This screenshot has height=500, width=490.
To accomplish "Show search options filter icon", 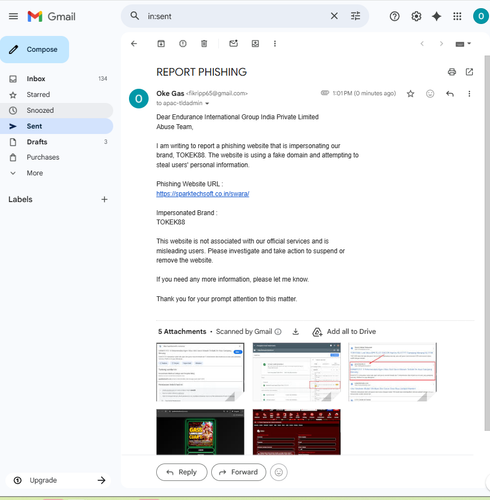I will (356, 16).
